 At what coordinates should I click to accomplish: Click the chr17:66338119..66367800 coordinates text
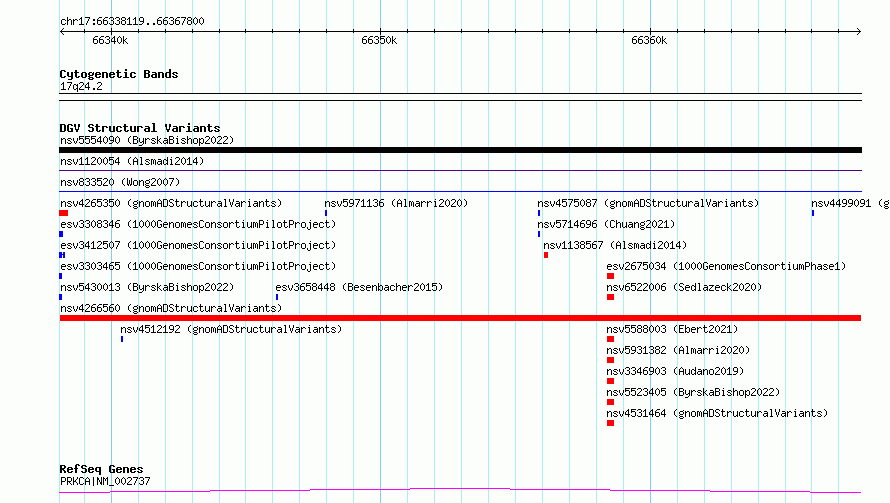[x=132, y=22]
